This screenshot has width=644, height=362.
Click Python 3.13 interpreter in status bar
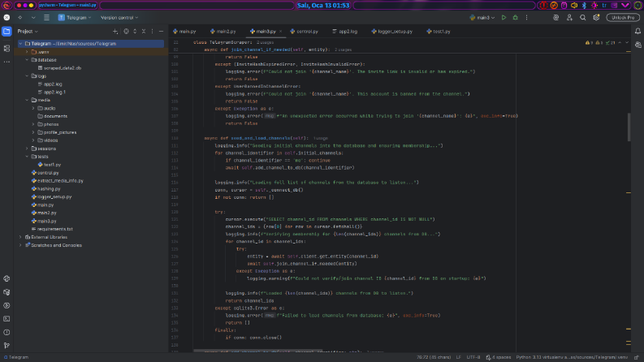coord(572,357)
